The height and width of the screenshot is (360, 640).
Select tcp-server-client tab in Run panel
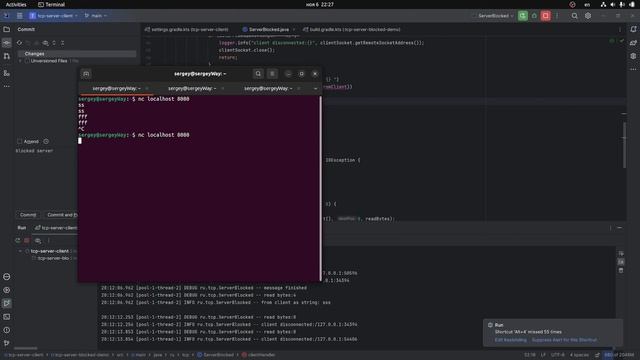click(x=56, y=228)
